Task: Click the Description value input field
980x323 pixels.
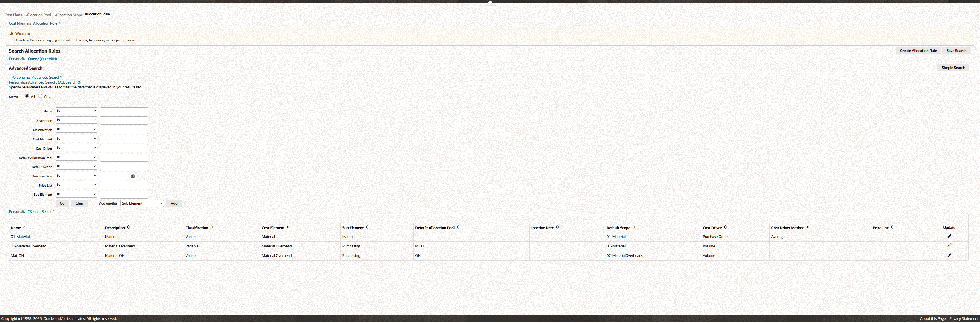Action: [124, 120]
